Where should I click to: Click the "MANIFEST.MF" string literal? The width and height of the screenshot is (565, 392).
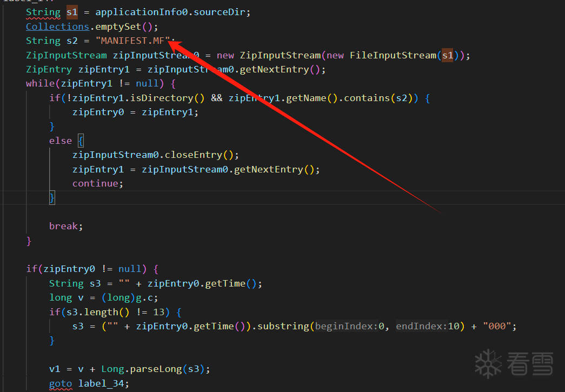132,41
